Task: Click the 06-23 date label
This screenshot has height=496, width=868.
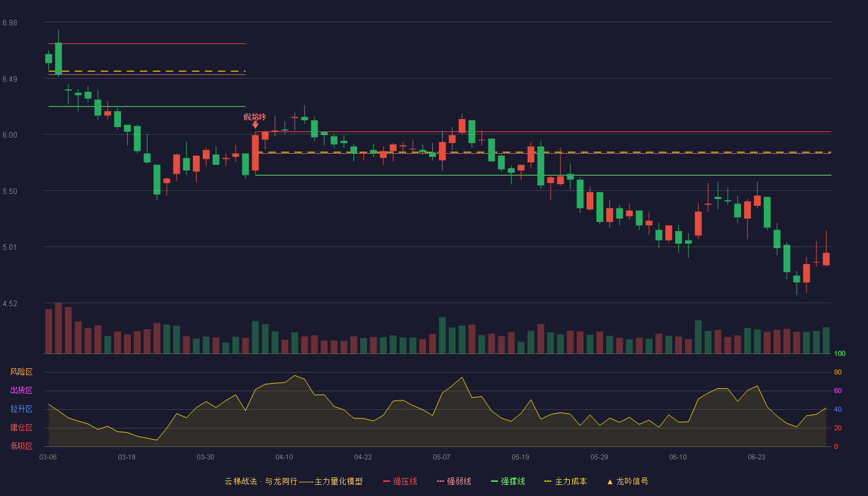Action: 756,457
